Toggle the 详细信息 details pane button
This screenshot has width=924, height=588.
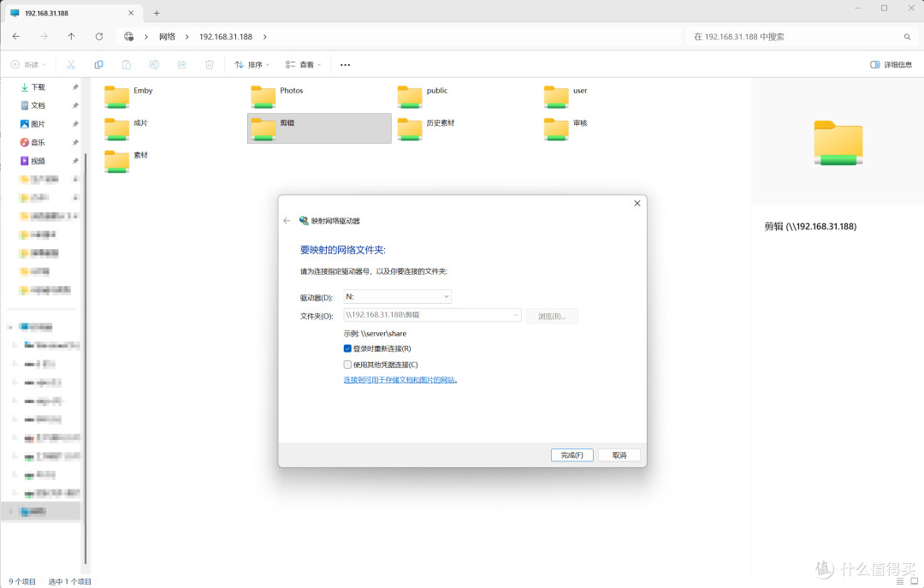[x=891, y=65]
